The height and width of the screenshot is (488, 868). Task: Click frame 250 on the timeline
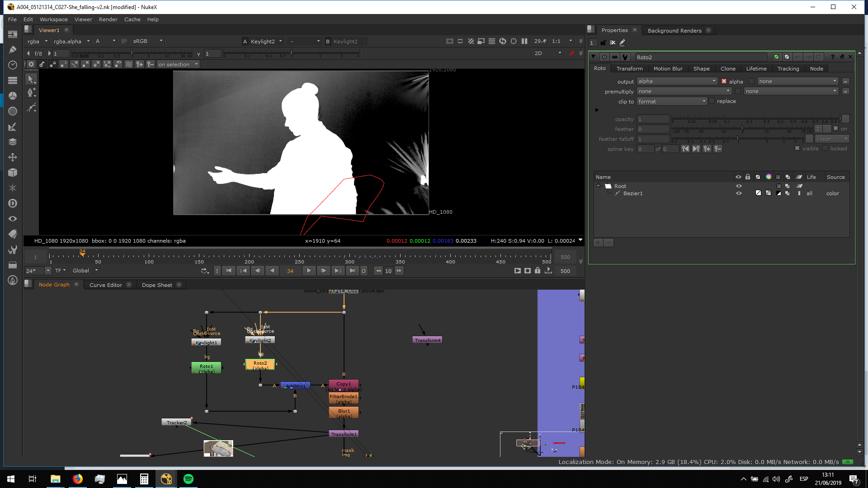point(299,256)
